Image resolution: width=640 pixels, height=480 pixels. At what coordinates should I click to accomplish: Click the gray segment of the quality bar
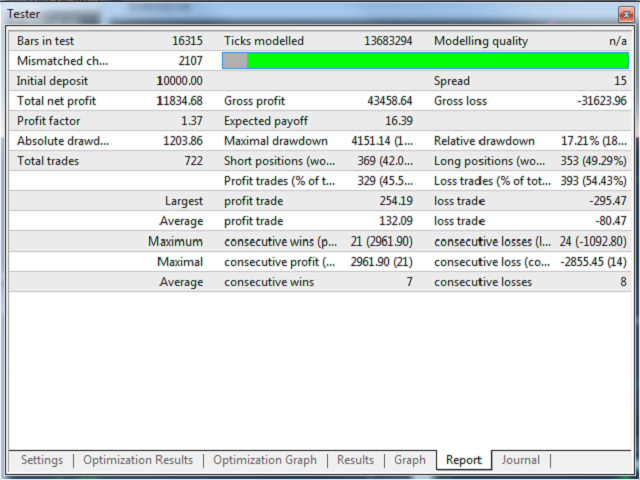[x=235, y=61]
